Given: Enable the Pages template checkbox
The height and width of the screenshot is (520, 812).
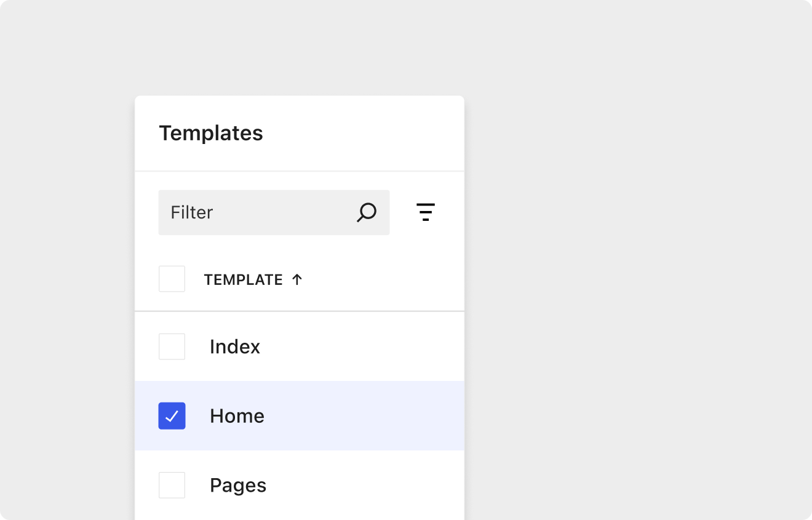Looking at the screenshot, I should point(172,485).
